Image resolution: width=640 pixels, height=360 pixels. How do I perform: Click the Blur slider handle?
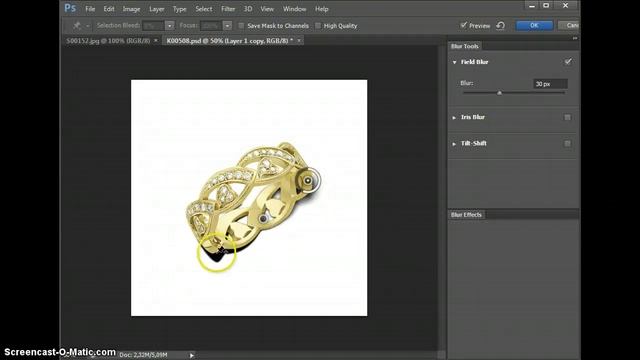(x=499, y=93)
